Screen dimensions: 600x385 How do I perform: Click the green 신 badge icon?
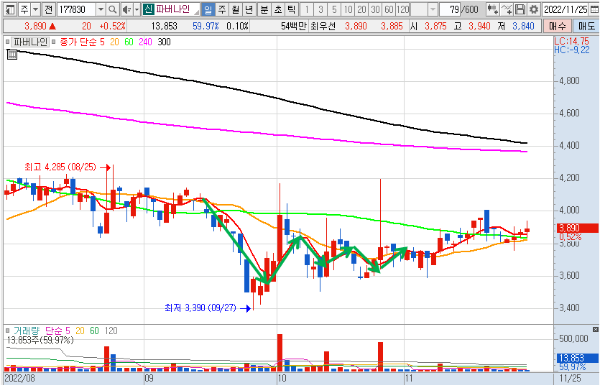[148, 9]
